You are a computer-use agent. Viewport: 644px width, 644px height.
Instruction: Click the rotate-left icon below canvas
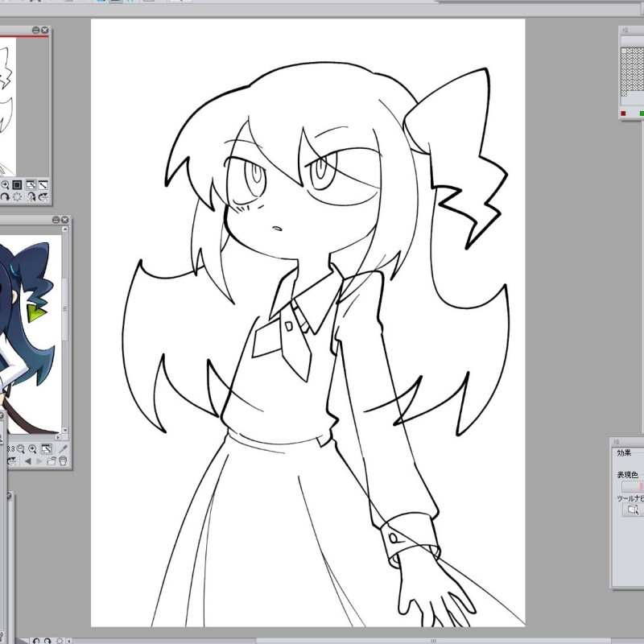click(x=36, y=641)
